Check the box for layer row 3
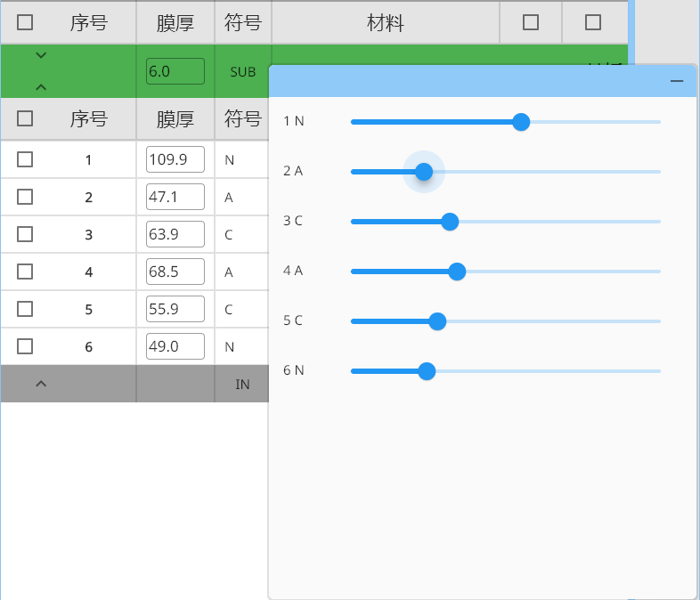This screenshot has height=600, width=700. pyautogui.click(x=25, y=234)
